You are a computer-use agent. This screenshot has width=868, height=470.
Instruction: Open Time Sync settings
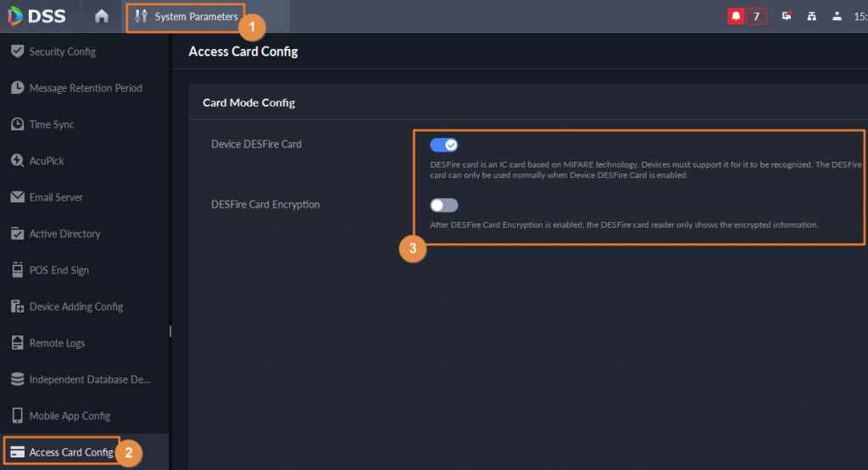52,124
